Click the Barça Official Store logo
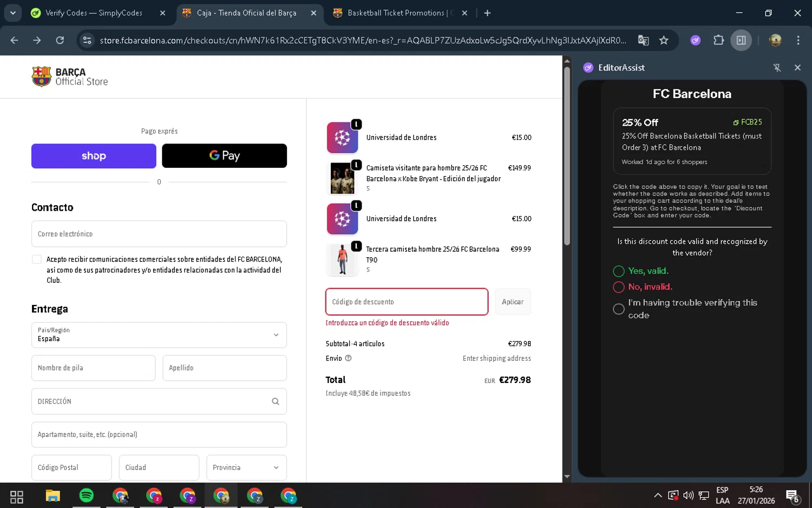 [x=70, y=77]
